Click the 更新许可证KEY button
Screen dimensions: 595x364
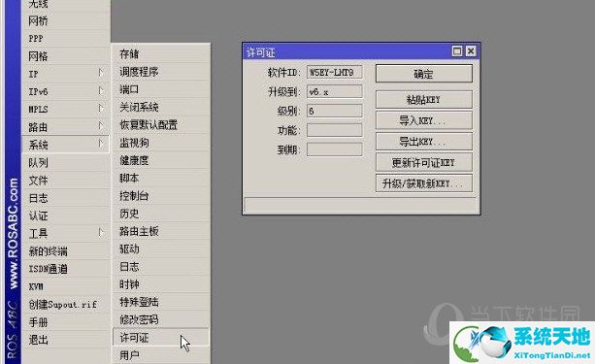pyautogui.click(x=424, y=162)
